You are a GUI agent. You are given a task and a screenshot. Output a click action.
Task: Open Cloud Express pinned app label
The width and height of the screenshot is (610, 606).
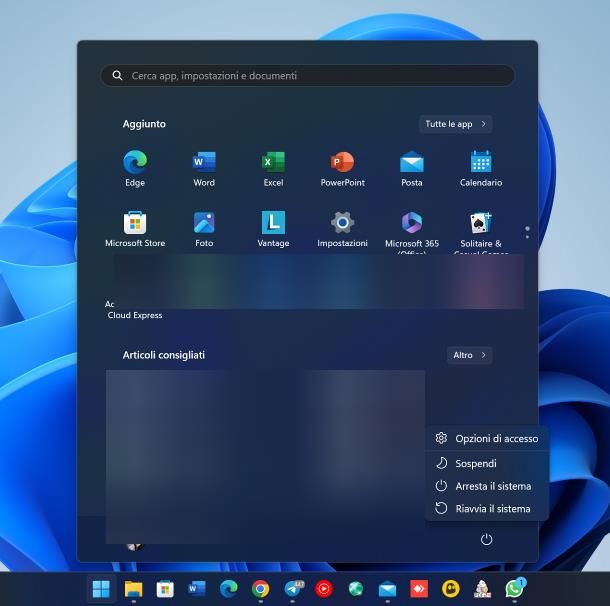pyautogui.click(x=135, y=315)
